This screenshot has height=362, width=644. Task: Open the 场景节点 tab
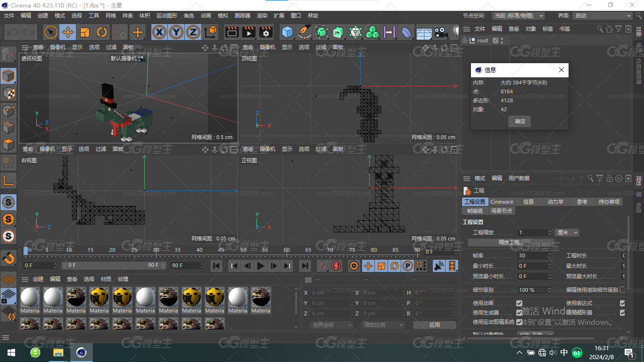pyautogui.click(x=502, y=211)
